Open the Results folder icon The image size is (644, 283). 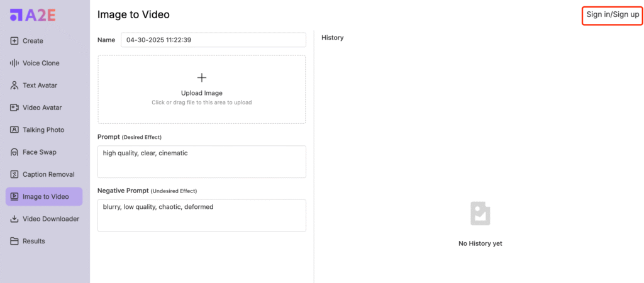(x=14, y=241)
